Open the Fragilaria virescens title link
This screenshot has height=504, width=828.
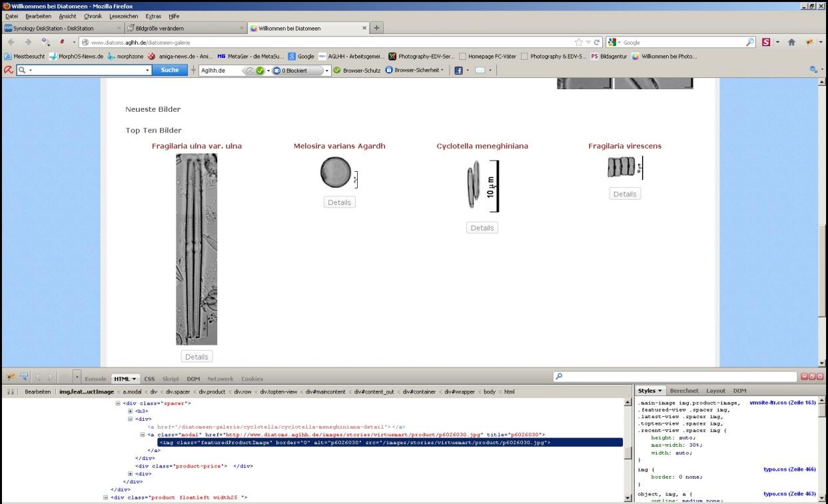pos(624,146)
